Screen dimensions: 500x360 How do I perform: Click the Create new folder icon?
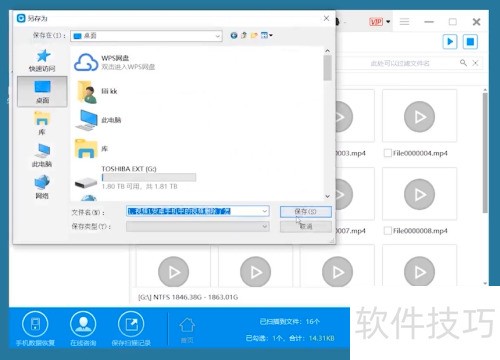tap(254, 35)
